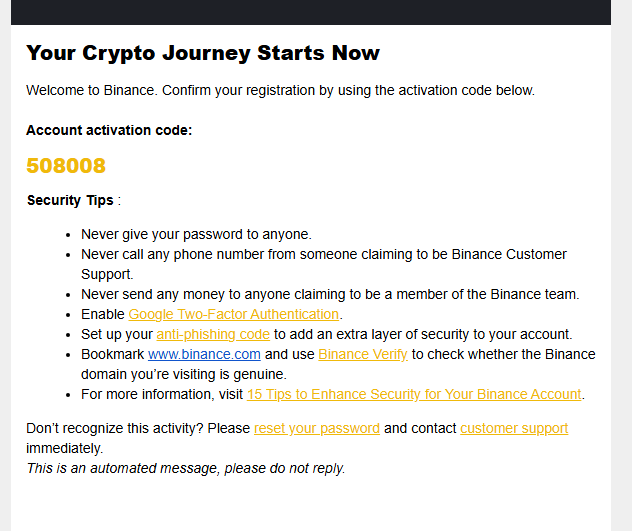632x531 pixels.
Task: Click the reset your password link
Action: pyautogui.click(x=316, y=428)
